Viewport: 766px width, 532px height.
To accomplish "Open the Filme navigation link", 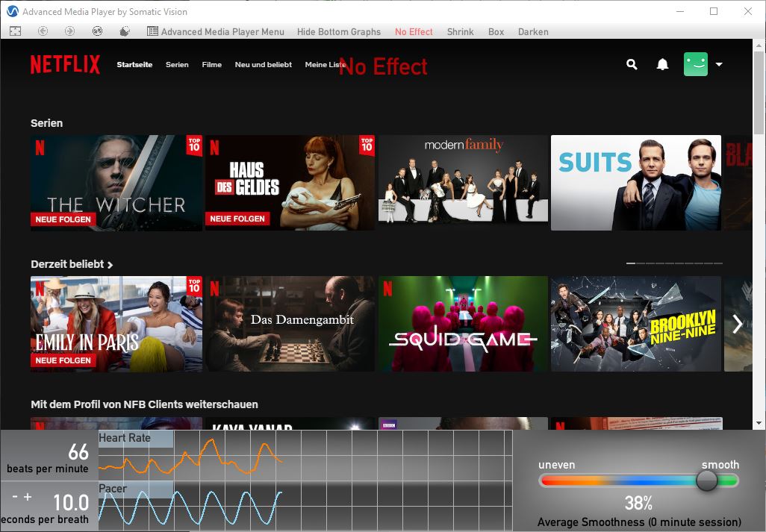I will tap(211, 64).
